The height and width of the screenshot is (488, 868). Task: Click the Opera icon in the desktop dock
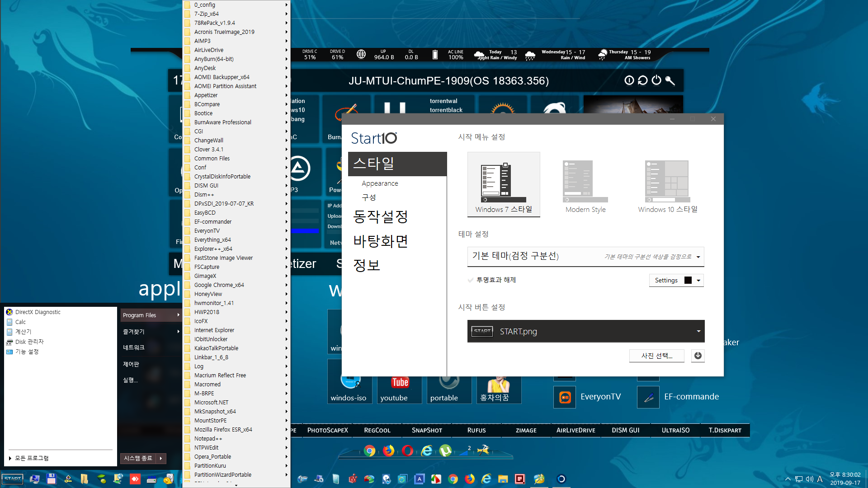click(x=407, y=451)
